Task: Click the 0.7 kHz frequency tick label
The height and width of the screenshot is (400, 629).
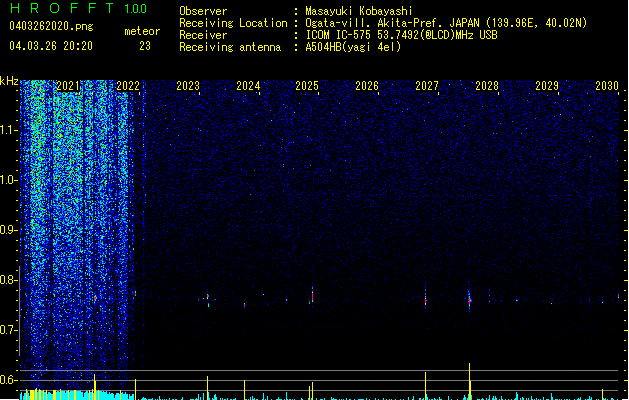Action: (8, 330)
